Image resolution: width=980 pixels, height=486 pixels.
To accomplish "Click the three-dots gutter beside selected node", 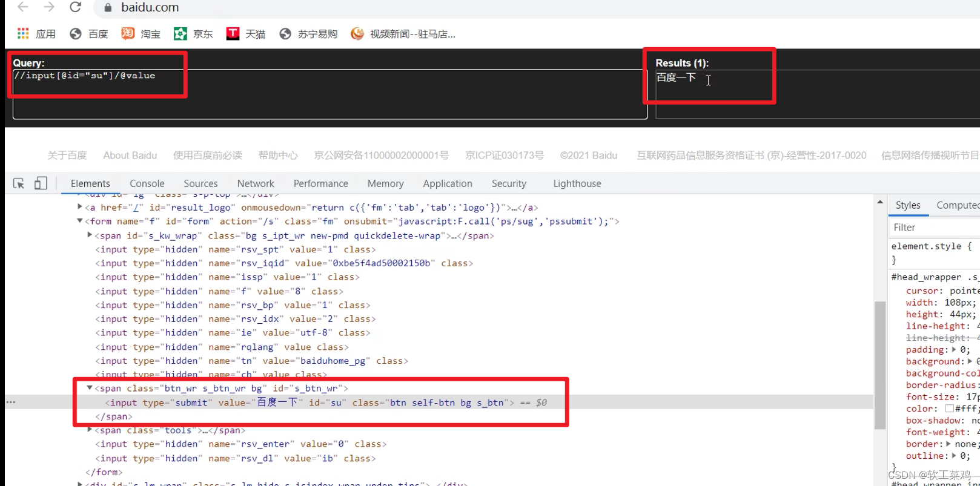I will (x=11, y=402).
